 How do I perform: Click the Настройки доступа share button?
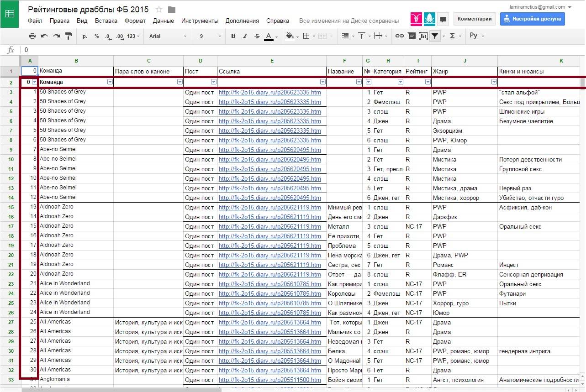[532, 19]
